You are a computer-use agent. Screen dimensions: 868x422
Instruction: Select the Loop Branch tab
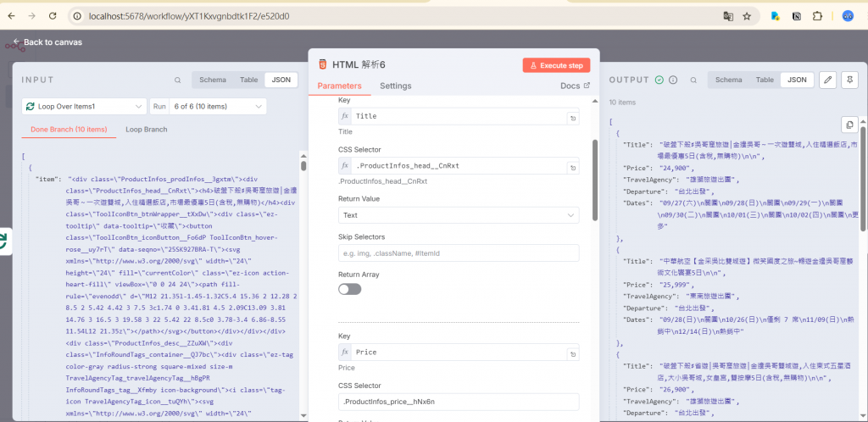click(x=146, y=130)
